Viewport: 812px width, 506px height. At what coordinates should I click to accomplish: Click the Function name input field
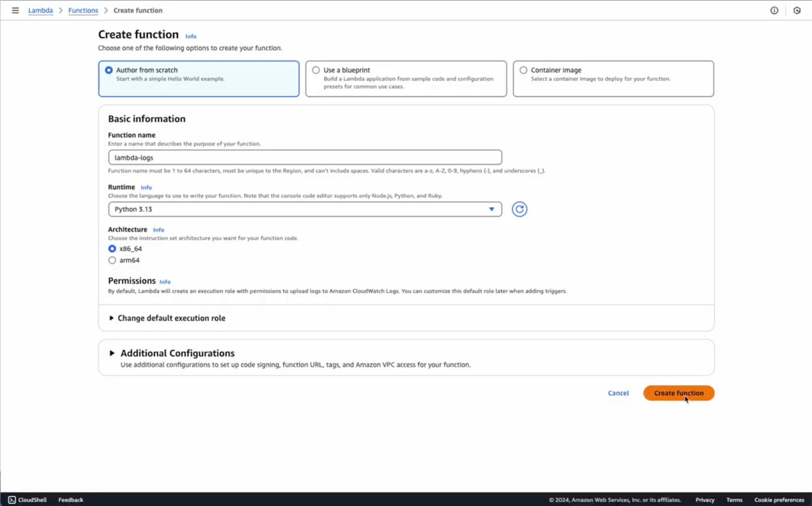(304, 158)
